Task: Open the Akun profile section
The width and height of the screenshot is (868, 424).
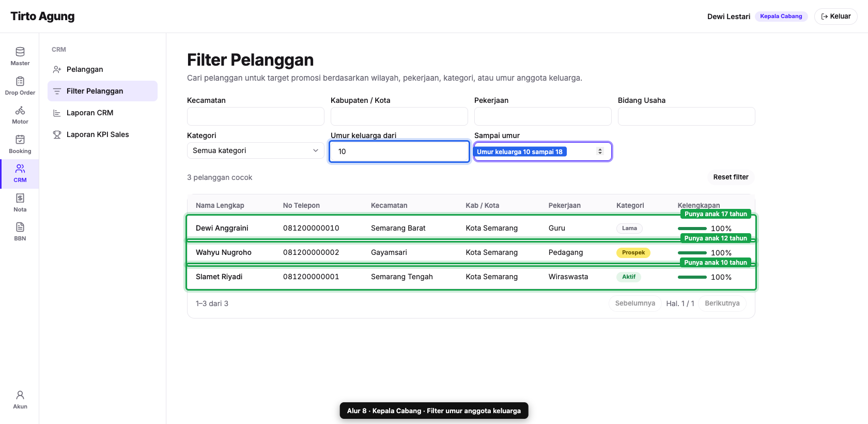Action: click(x=20, y=400)
